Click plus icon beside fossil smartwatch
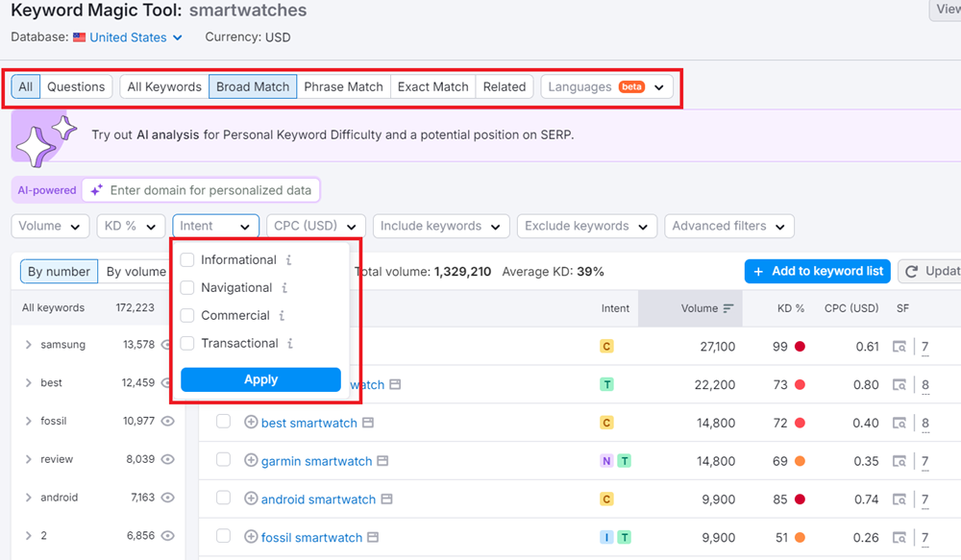 tap(251, 537)
